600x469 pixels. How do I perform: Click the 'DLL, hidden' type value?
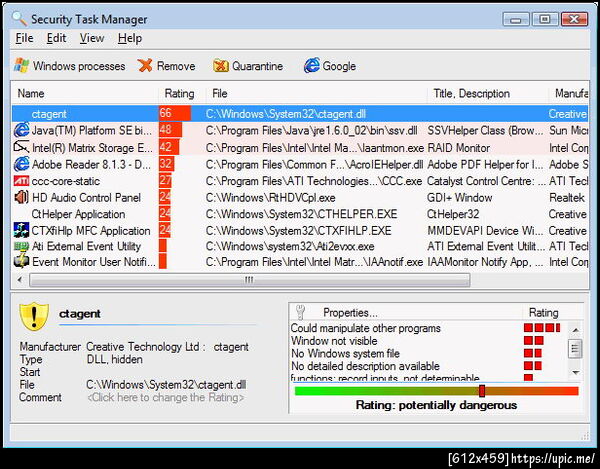[114, 360]
